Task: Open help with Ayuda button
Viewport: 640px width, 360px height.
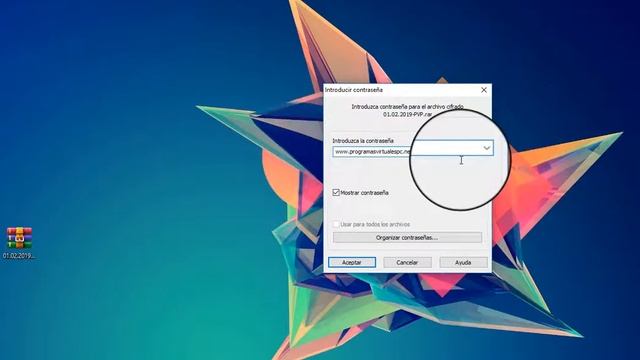Action: (463, 262)
